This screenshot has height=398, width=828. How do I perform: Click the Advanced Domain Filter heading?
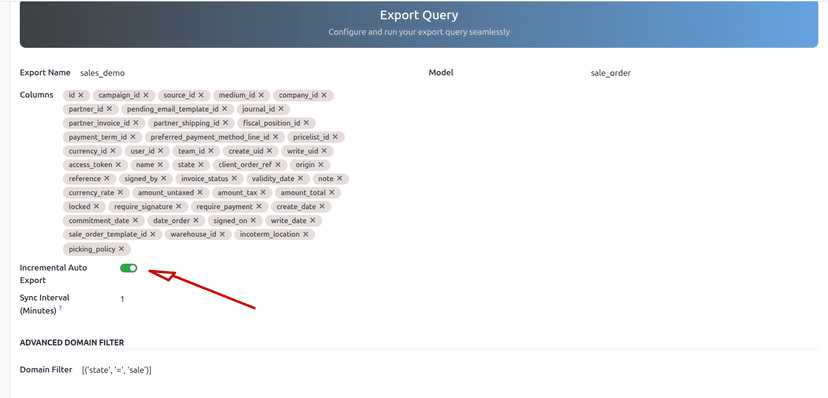tap(72, 343)
